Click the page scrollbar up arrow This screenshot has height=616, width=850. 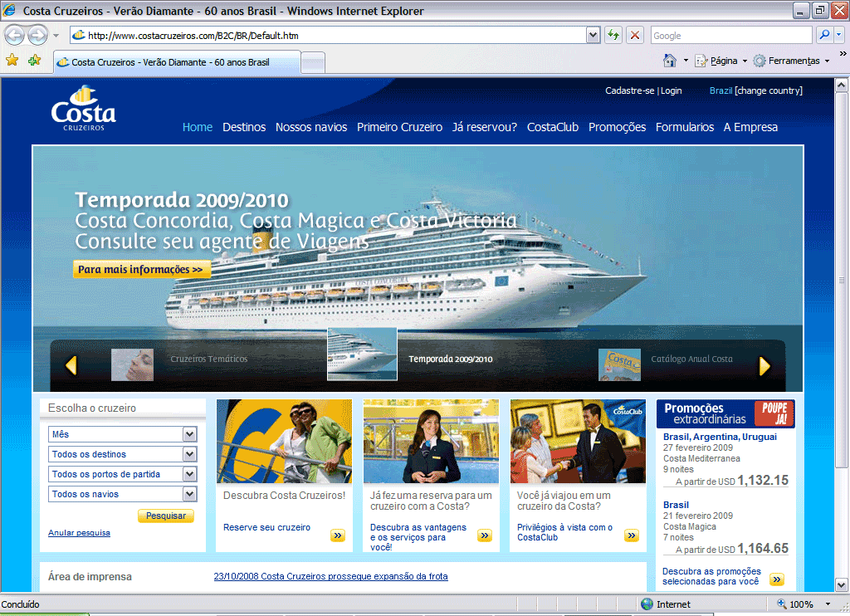click(x=842, y=86)
